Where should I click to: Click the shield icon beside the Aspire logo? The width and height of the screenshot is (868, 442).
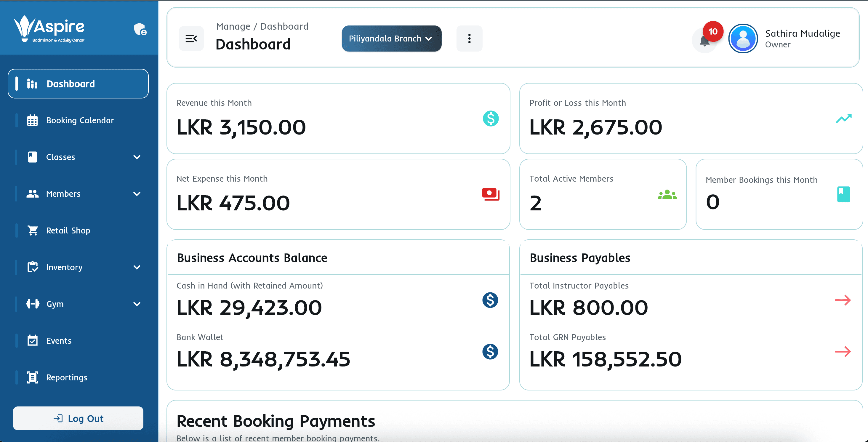click(x=140, y=29)
